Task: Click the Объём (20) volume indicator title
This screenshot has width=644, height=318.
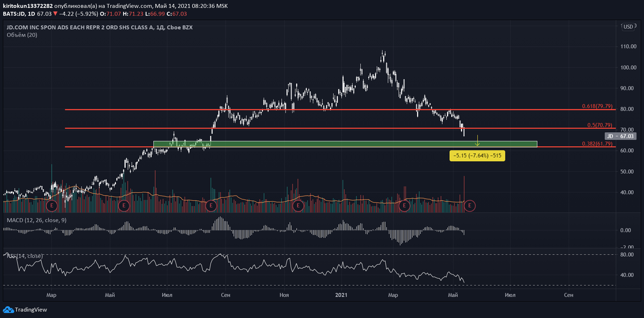Action: pyautogui.click(x=22, y=35)
